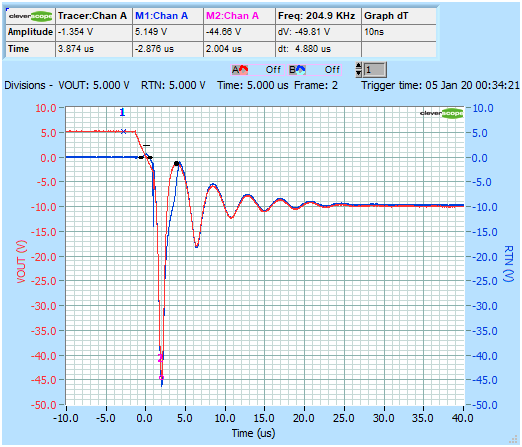Click the Freq: 204.9 KHz cell
Viewport: 522px width, 447px height.
317,16
